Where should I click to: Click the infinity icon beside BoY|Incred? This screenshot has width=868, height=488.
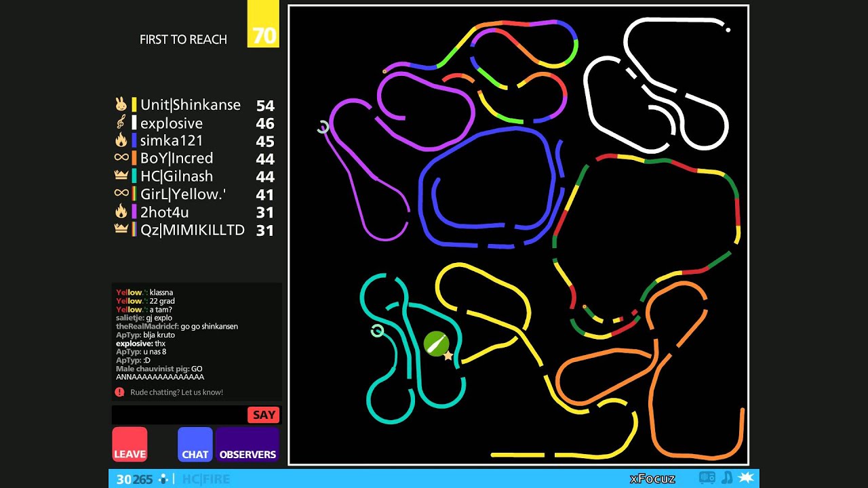tap(121, 158)
